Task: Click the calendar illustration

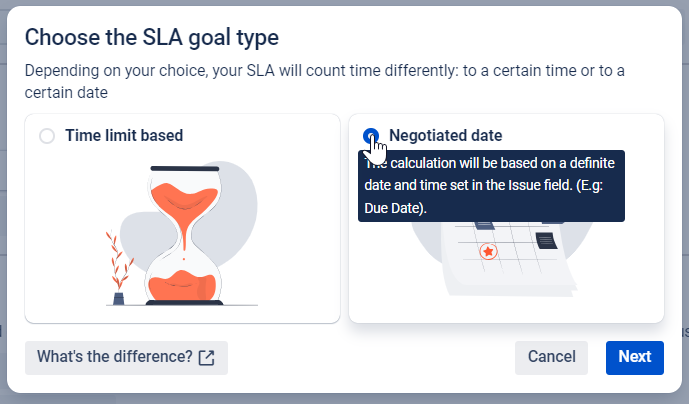Action: (505, 257)
